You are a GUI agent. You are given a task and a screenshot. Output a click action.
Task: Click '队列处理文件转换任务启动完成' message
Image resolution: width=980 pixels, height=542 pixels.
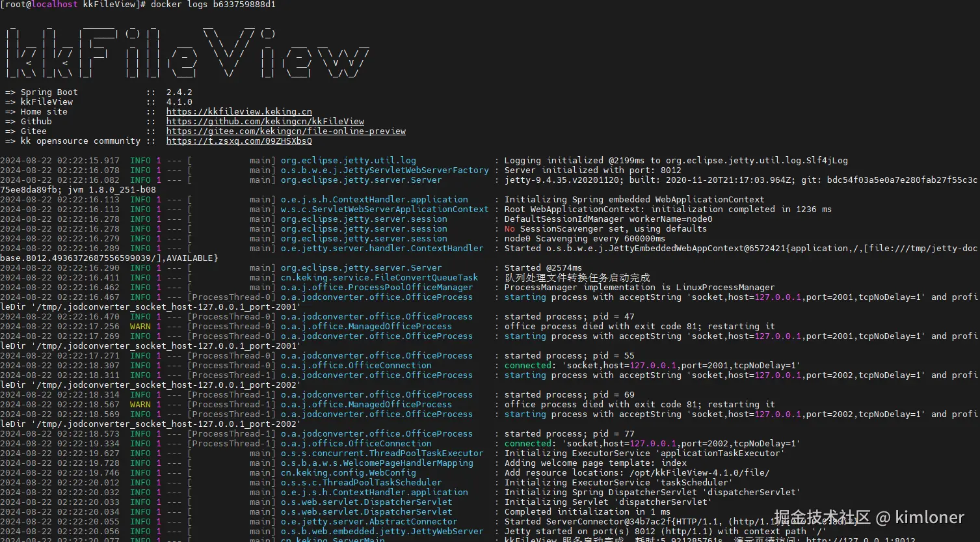(x=577, y=278)
